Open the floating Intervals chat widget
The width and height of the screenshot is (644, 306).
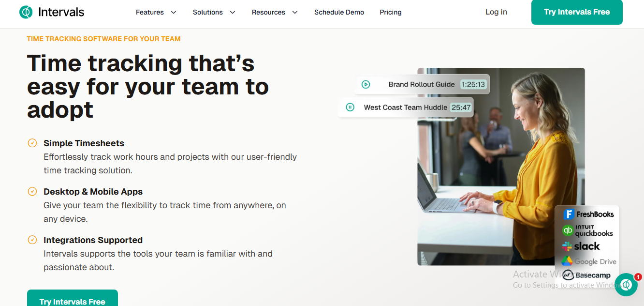point(626,285)
